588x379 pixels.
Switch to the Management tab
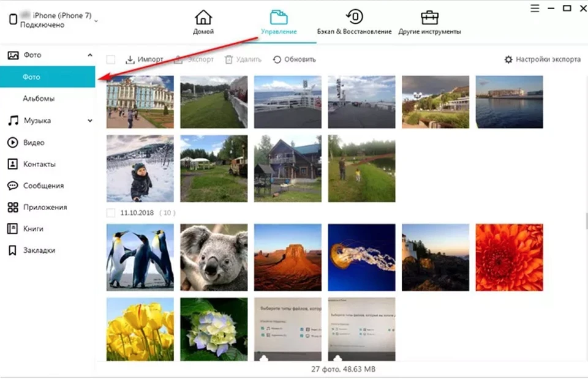click(279, 21)
